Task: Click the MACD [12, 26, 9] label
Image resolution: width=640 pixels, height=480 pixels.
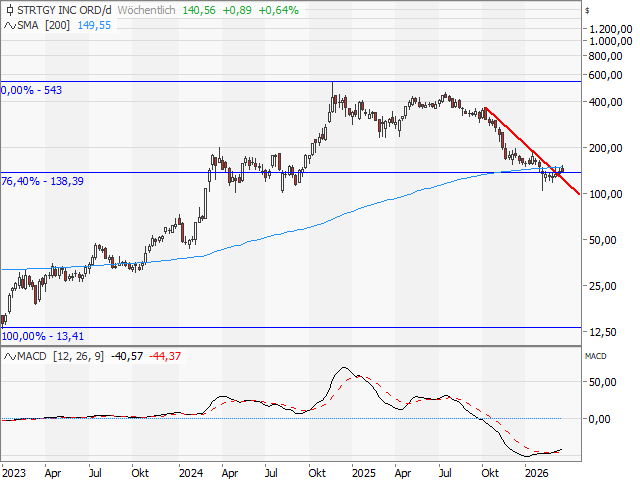Action: pyautogui.click(x=60, y=356)
